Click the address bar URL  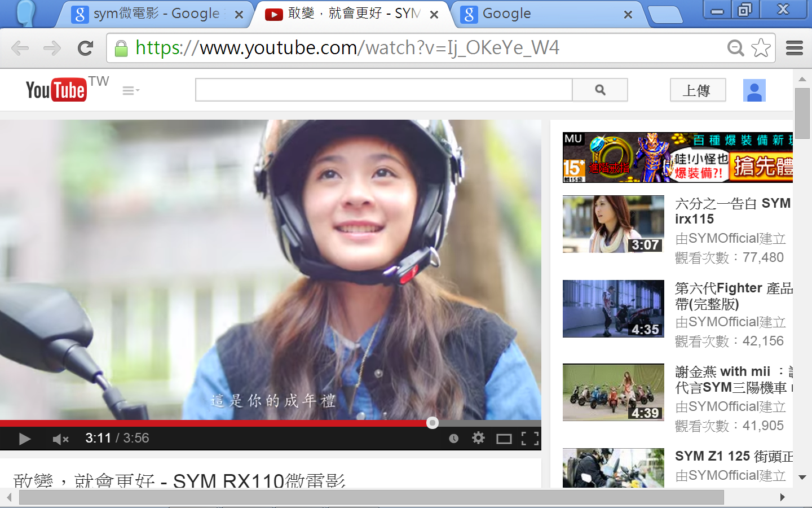(347, 48)
